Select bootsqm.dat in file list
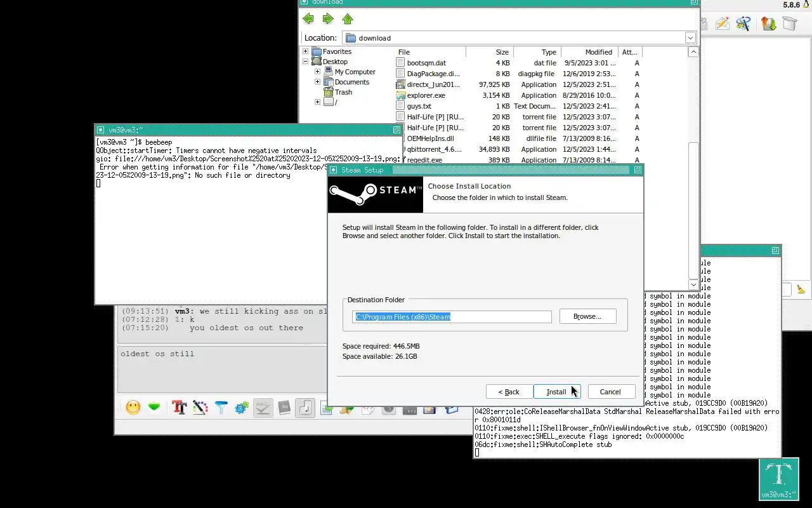The image size is (812, 508). pos(426,63)
